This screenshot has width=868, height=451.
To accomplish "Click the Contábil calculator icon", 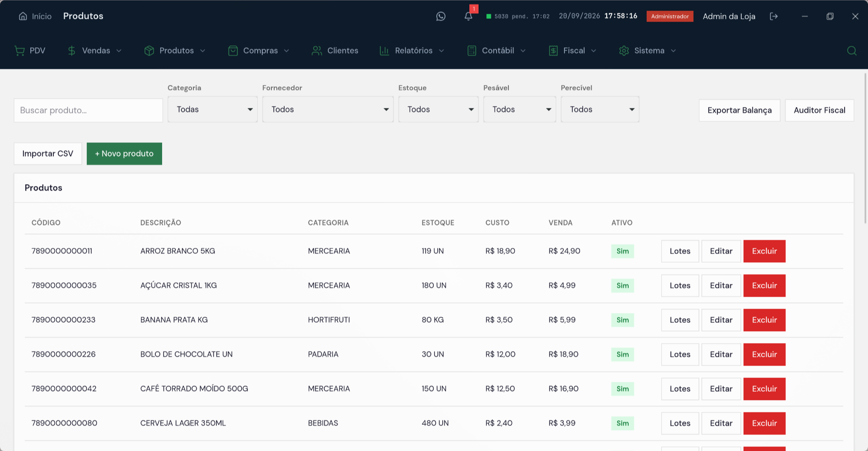I will [472, 51].
